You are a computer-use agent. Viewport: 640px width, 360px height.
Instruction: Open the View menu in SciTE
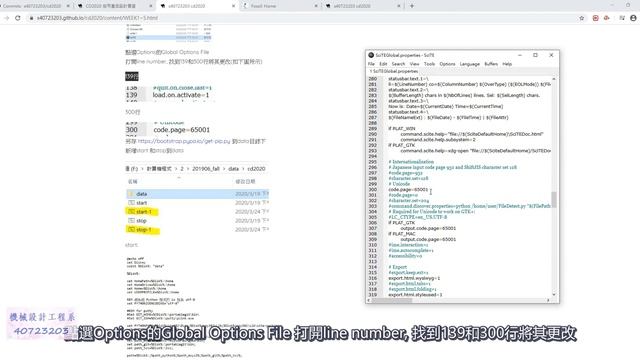pyautogui.click(x=414, y=64)
